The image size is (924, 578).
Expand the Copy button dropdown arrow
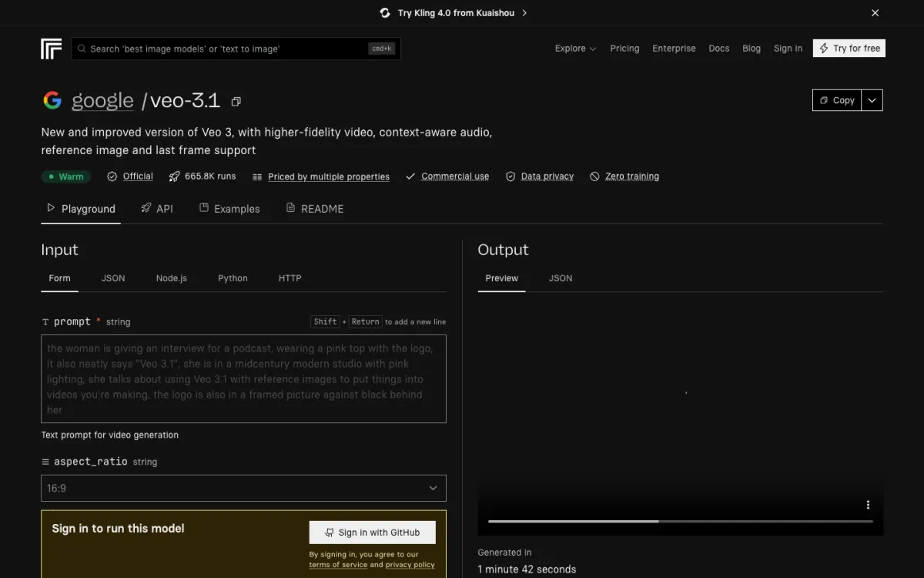872,100
